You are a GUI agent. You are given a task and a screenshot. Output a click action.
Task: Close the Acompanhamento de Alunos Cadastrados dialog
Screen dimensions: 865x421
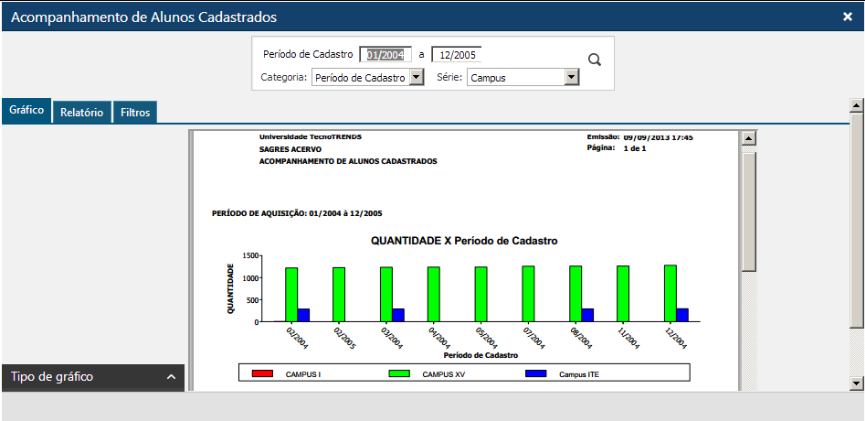pos(847,17)
